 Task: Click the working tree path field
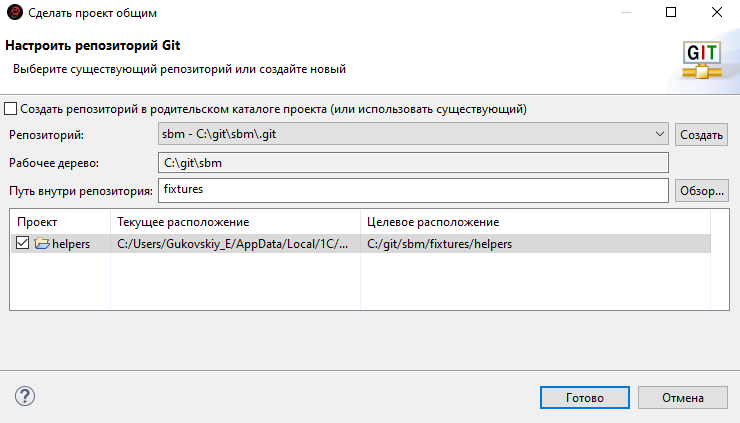(x=412, y=162)
